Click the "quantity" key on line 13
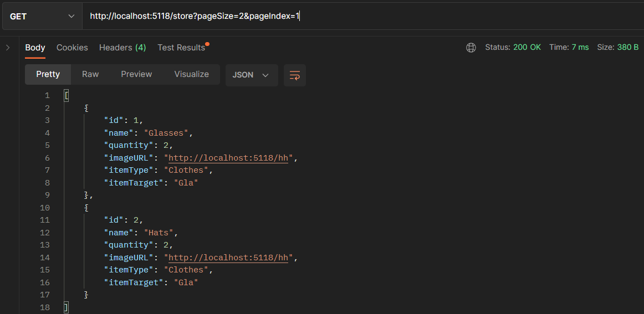The height and width of the screenshot is (314, 644). [129, 245]
